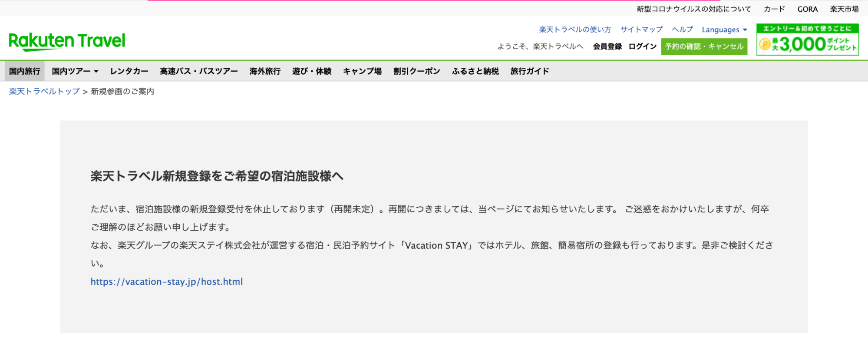
Task: Open the GORA link in top bar
Action: pos(807,9)
